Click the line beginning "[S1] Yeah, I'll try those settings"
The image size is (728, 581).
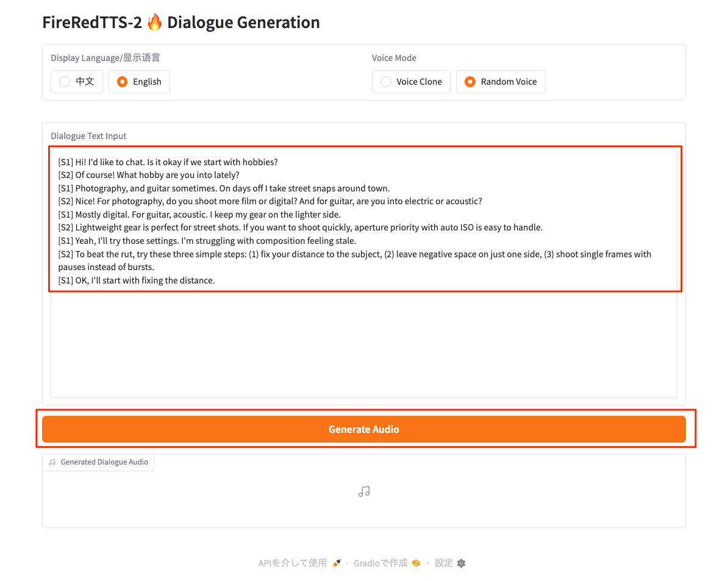click(x=207, y=241)
